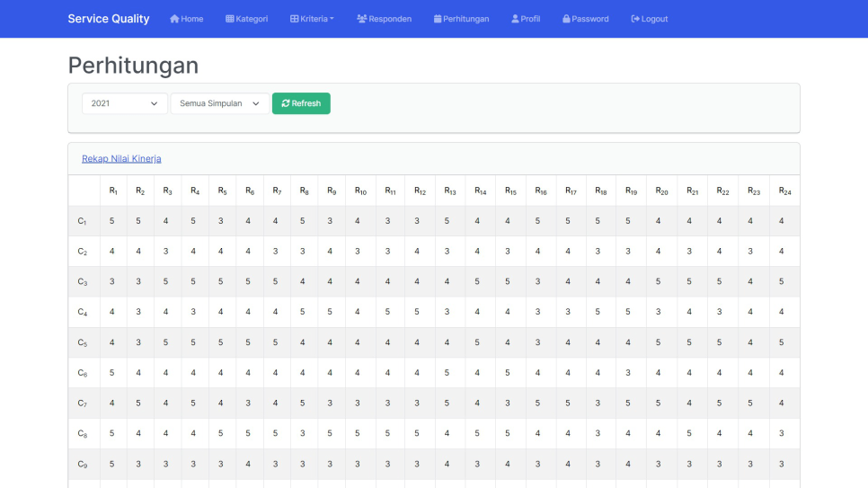Select the C1 row label
The height and width of the screenshot is (488, 868).
[x=82, y=221]
